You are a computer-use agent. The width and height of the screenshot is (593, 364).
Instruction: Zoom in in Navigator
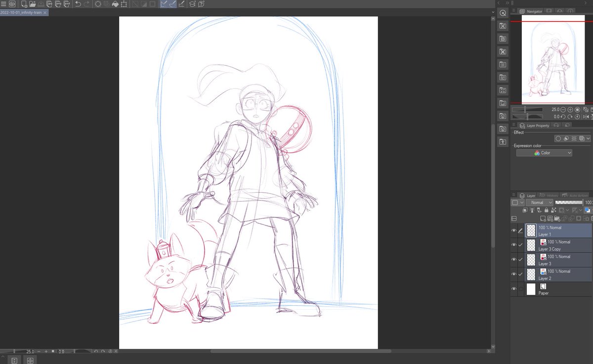coord(570,110)
